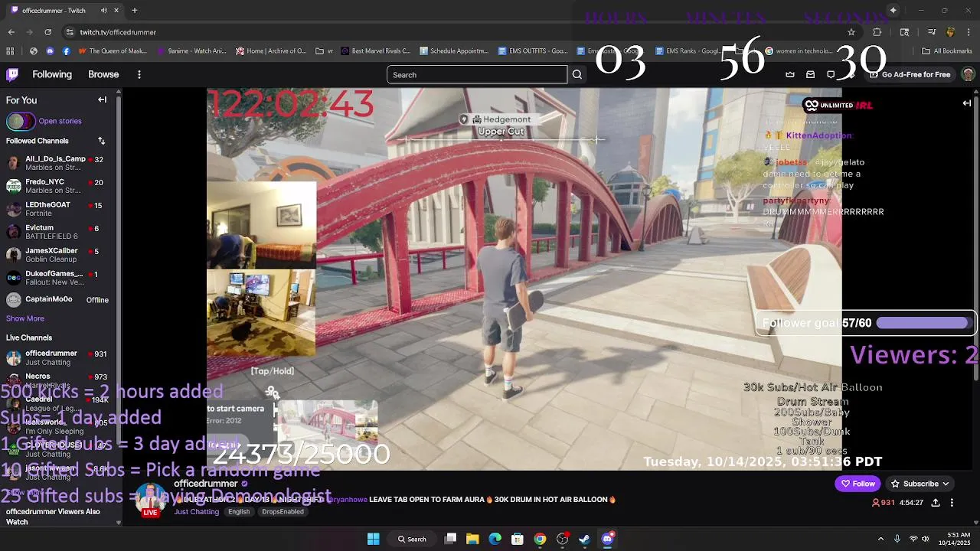Open Windows taskbar Search box
This screenshot has width=980, height=551.
412,539
